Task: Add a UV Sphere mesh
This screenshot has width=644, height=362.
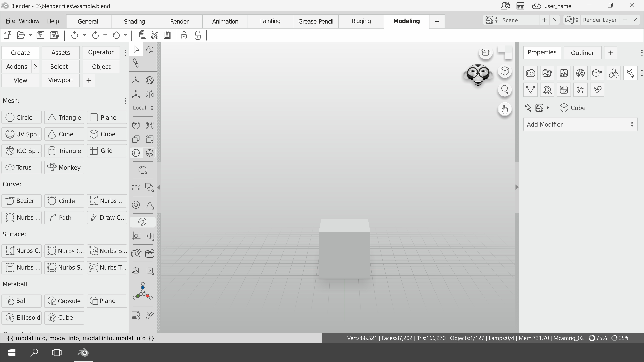Action: (22, 134)
